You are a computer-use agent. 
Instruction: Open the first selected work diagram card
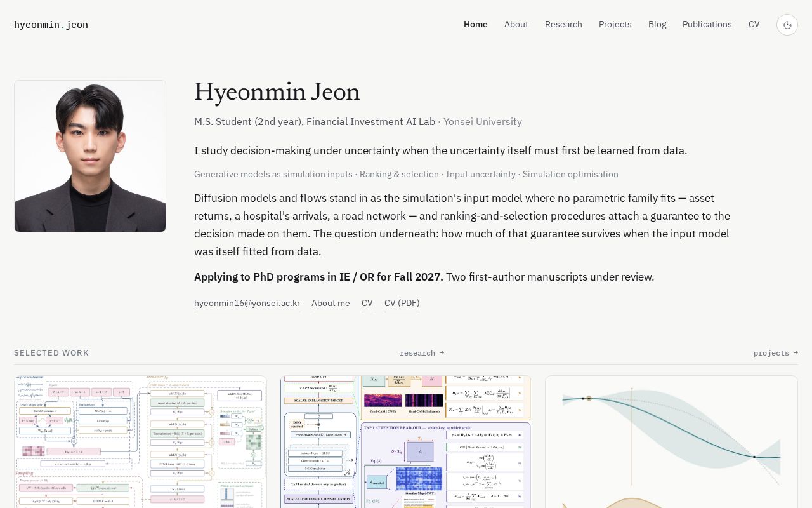point(140,442)
